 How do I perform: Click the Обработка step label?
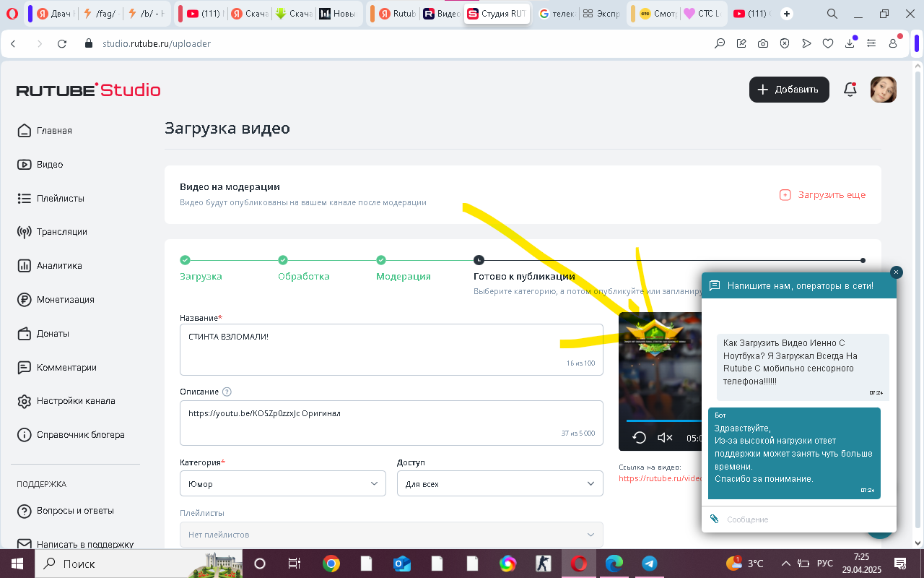tap(304, 277)
